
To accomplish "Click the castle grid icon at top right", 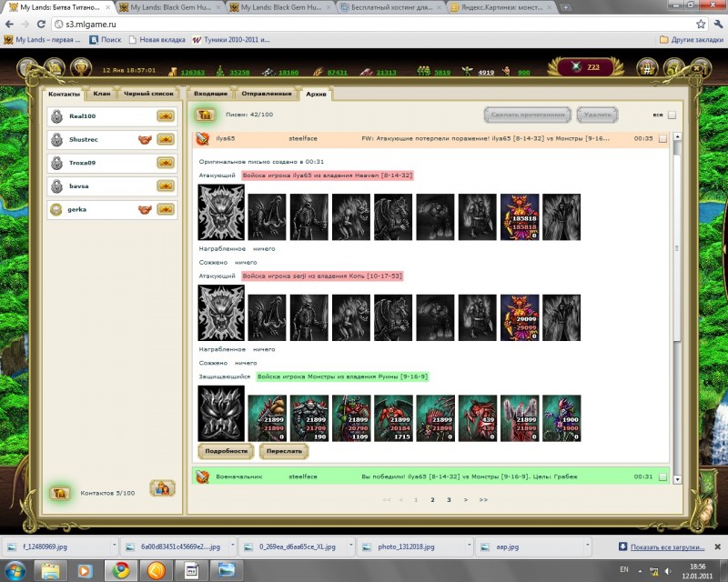I will pyautogui.click(x=647, y=69).
